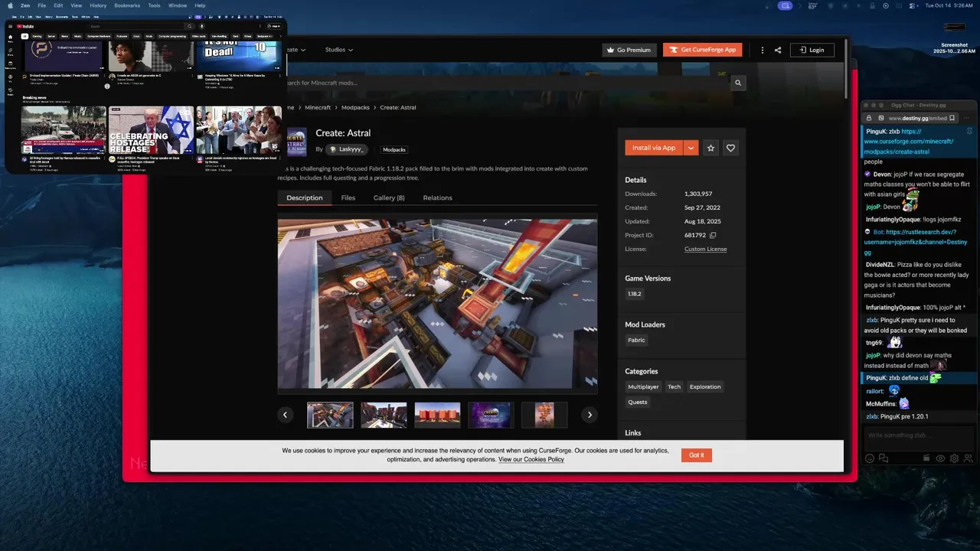Select the first gallery thumbnail

click(330, 415)
